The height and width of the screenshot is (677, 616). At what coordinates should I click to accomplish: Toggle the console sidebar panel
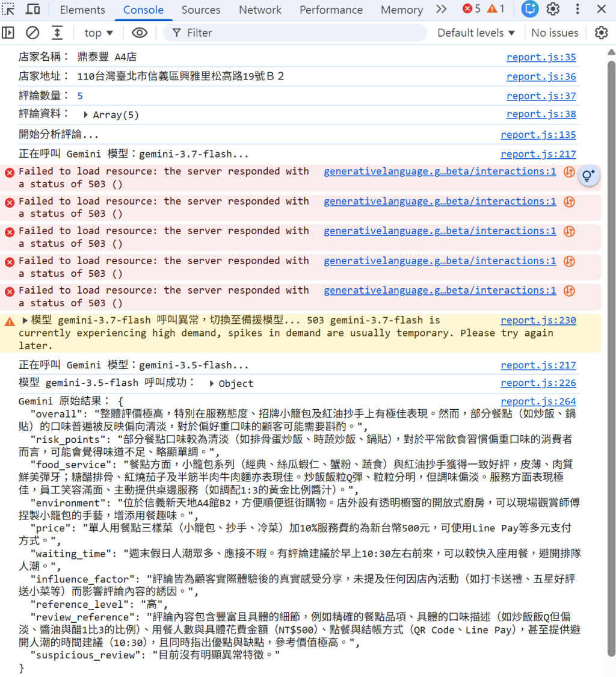pos(8,32)
